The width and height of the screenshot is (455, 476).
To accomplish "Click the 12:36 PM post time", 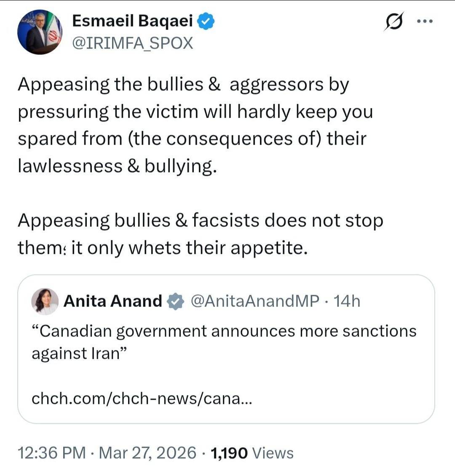I will coord(51,453).
